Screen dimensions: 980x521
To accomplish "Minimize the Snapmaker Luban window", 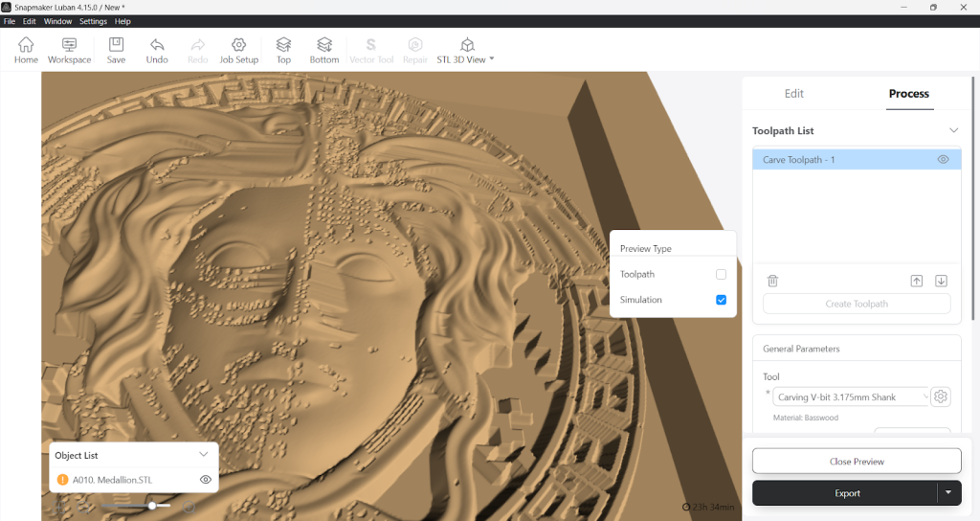I will [903, 7].
